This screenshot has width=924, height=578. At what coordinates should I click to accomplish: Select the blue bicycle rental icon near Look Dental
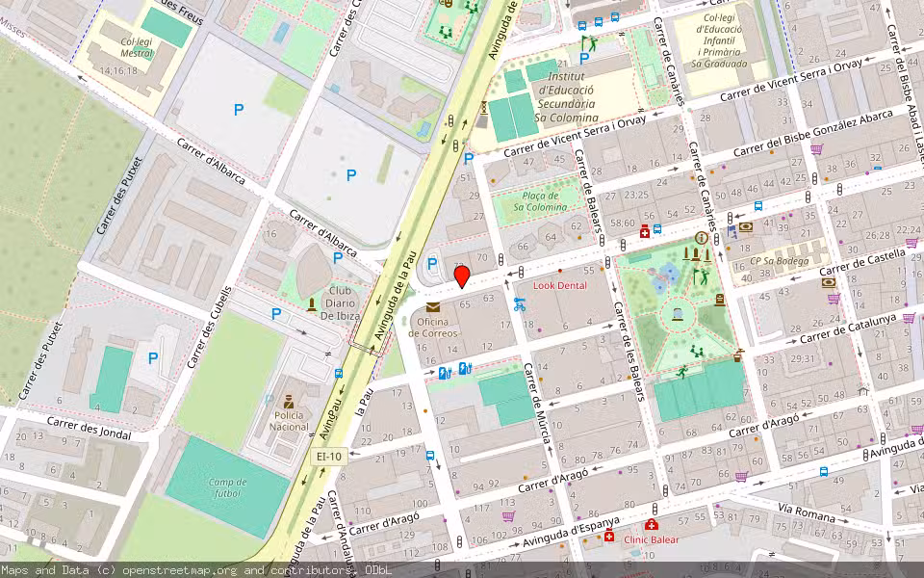(519, 304)
